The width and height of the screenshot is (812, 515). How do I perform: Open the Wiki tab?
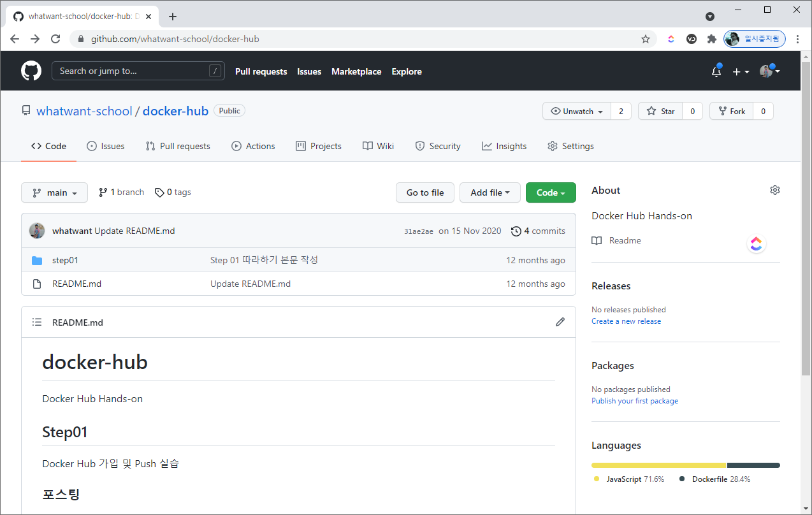[378, 146]
